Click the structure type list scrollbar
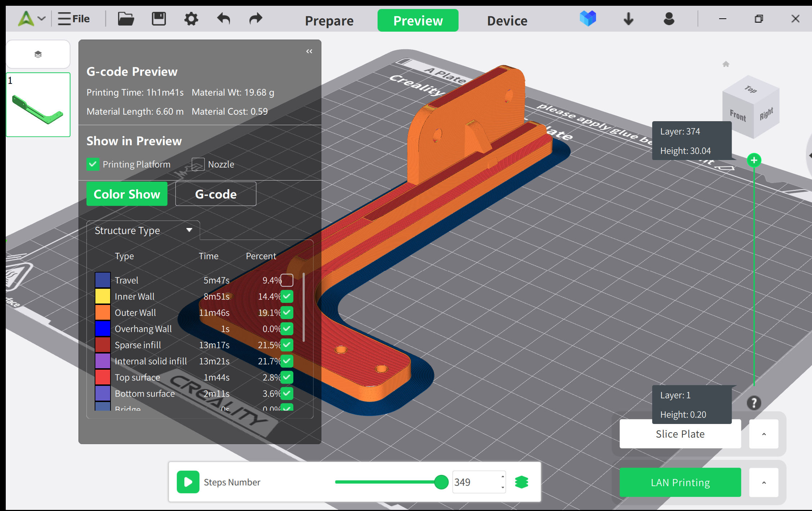 pyautogui.click(x=304, y=307)
